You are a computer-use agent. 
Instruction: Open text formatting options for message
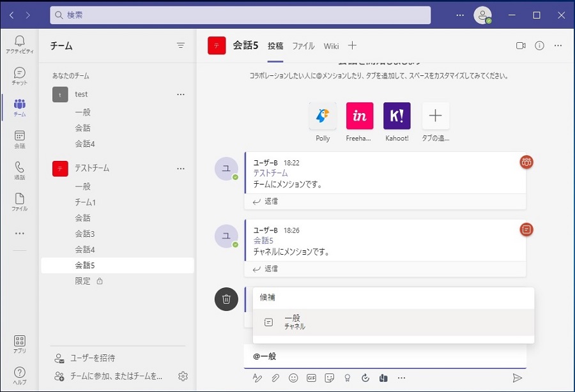pyautogui.click(x=257, y=378)
